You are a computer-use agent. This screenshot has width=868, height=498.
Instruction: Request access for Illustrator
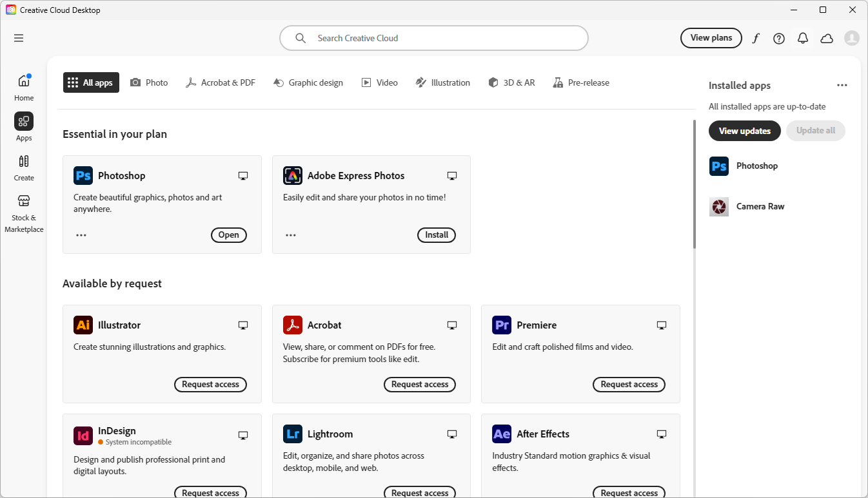pyautogui.click(x=210, y=385)
